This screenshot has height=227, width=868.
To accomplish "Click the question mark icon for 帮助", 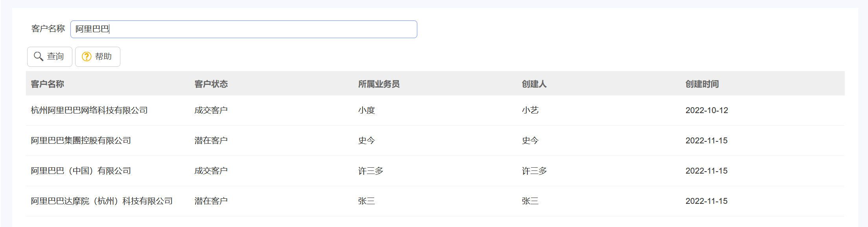I will tap(86, 57).
